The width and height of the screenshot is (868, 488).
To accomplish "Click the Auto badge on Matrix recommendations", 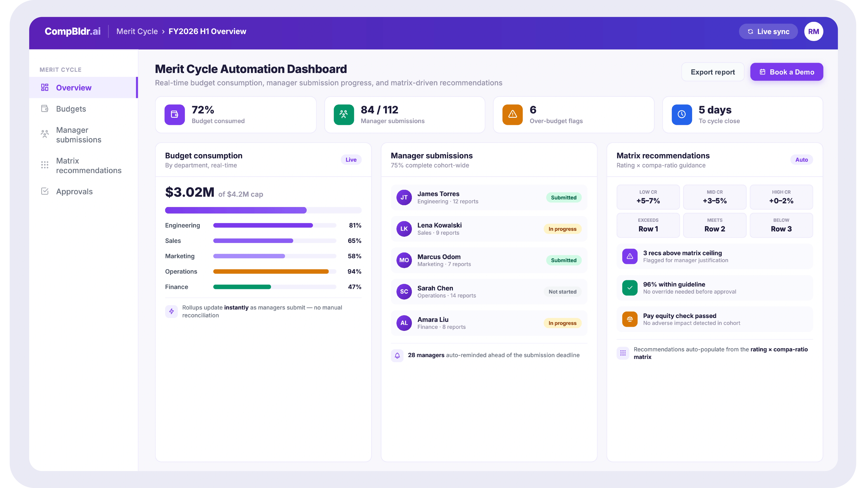I will (802, 160).
